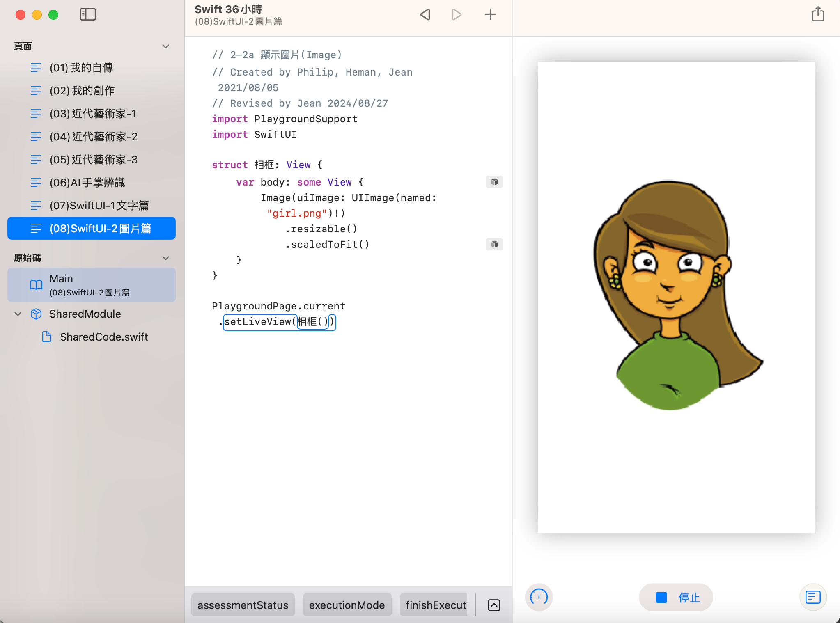This screenshot has width=840, height=623.
Task: Show the console output panel icon
Action: pos(812,597)
